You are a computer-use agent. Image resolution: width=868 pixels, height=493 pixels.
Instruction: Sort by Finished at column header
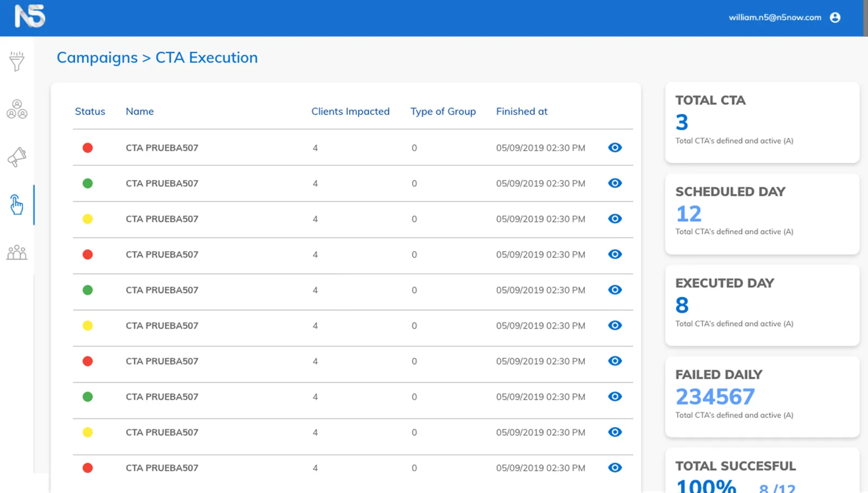coord(522,111)
